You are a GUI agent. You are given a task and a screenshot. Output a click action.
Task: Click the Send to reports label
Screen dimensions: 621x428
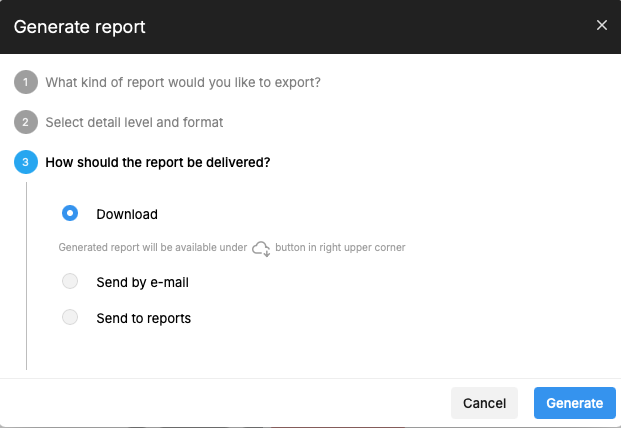click(x=144, y=318)
